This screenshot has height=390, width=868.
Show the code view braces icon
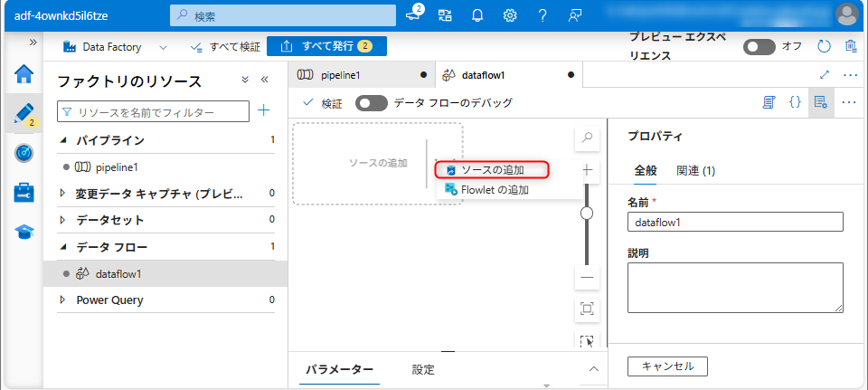795,102
